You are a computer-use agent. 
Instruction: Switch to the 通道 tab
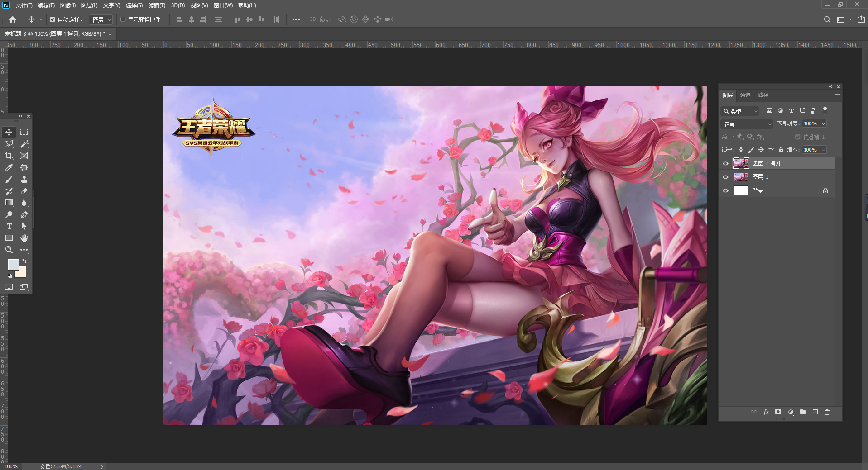(745, 95)
